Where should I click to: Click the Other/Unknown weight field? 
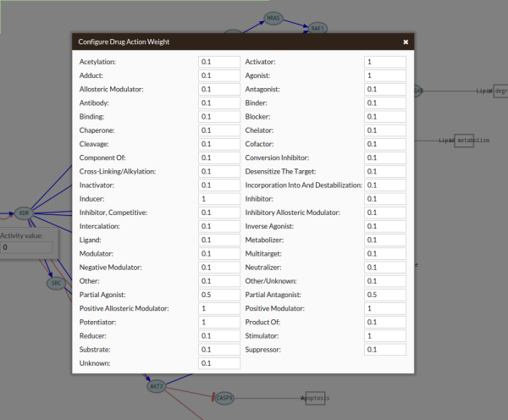385,281
